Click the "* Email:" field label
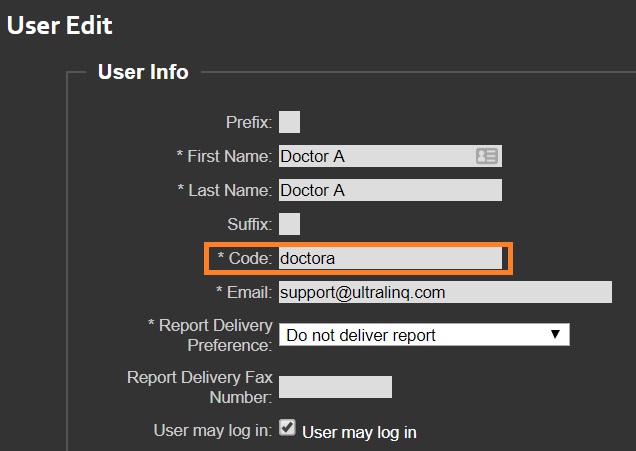Image resolution: width=636 pixels, height=451 pixels. pos(244,292)
